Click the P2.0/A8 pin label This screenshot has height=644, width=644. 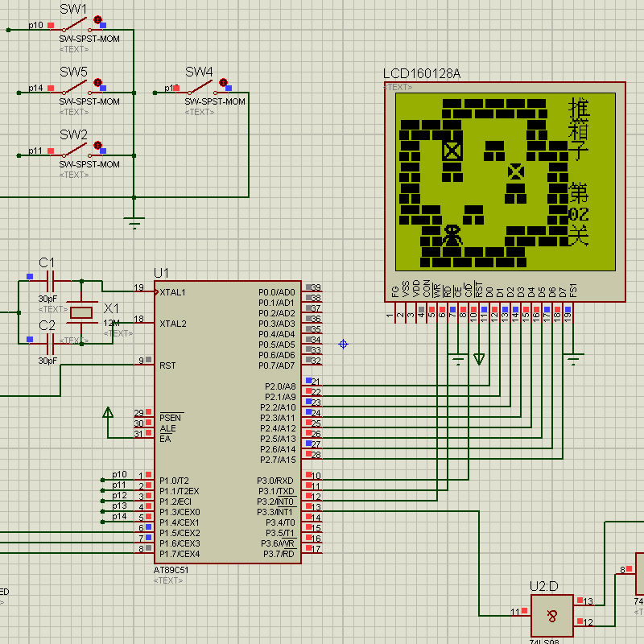pyautogui.click(x=280, y=386)
